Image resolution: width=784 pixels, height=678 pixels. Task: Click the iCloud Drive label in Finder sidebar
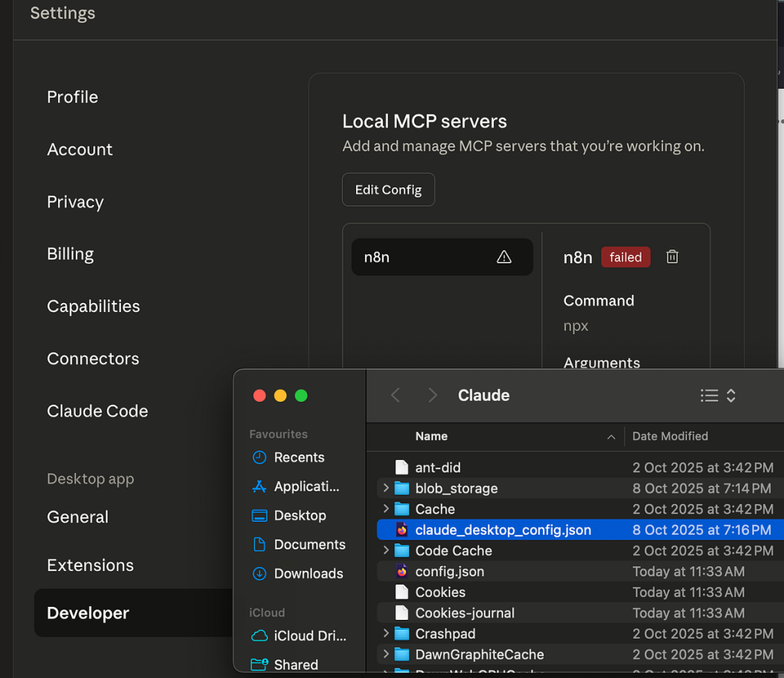click(310, 636)
